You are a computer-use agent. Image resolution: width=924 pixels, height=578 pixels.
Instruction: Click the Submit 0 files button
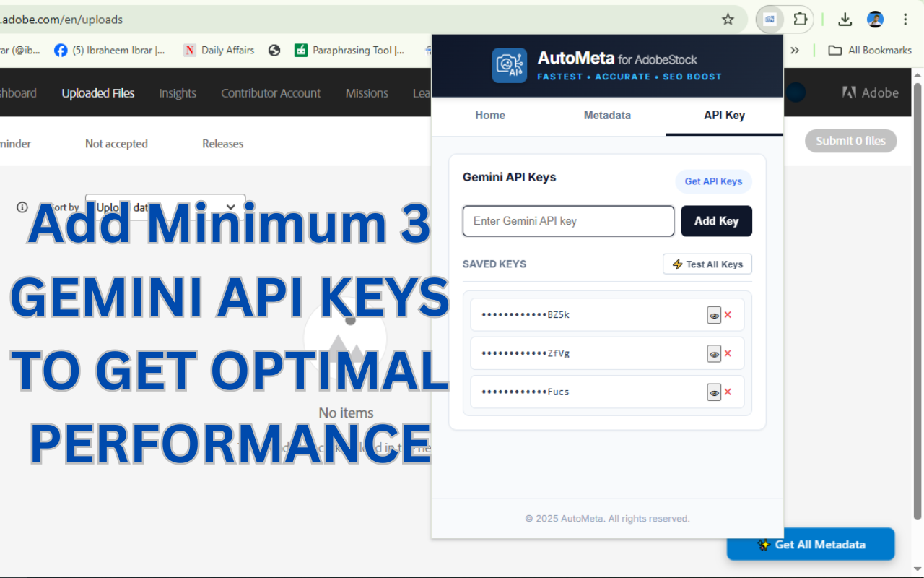tap(851, 141)
